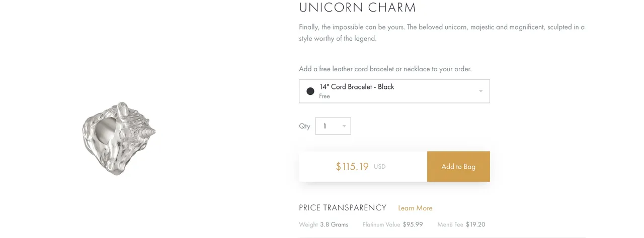Image resolution: width=644 pixels, height=238 pixels.
Task: Click the Platinum Value $95.99 detail
Action: [392, 224]
